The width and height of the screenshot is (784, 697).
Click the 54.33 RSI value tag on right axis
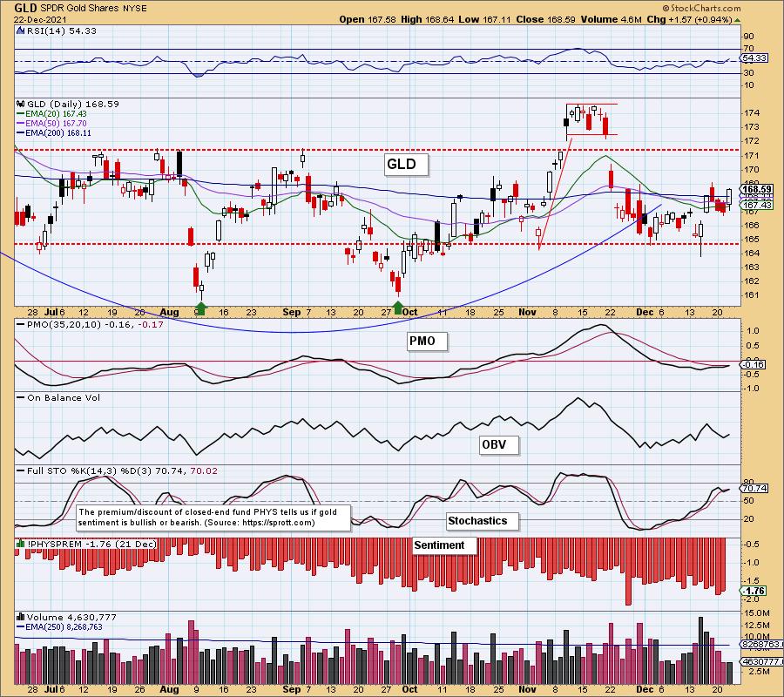(x=754, y=58)
